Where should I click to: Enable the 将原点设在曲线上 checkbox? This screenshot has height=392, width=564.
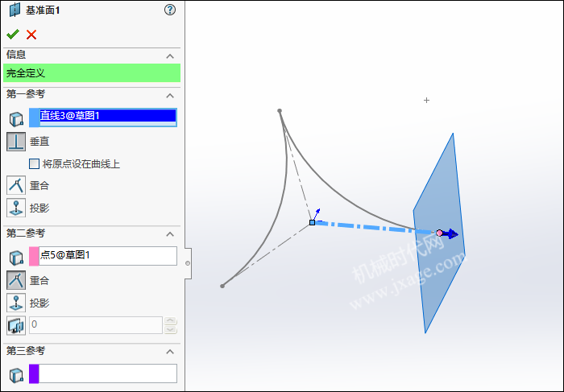[x=34, y=164]
